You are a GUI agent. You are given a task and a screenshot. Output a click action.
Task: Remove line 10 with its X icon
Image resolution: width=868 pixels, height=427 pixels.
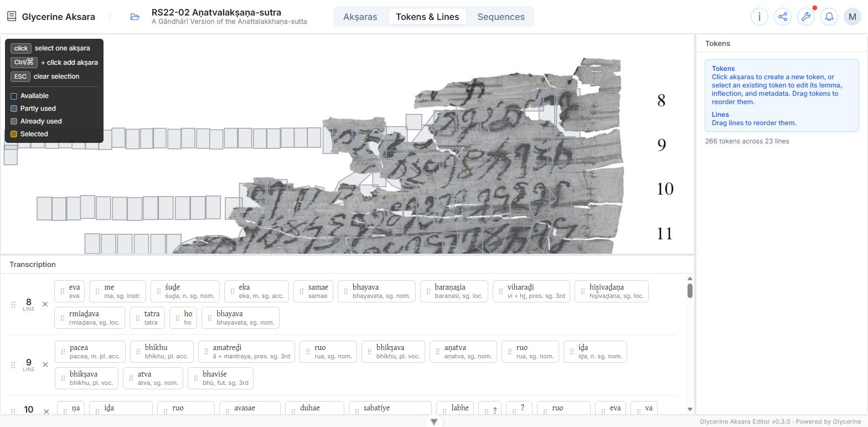46,411
